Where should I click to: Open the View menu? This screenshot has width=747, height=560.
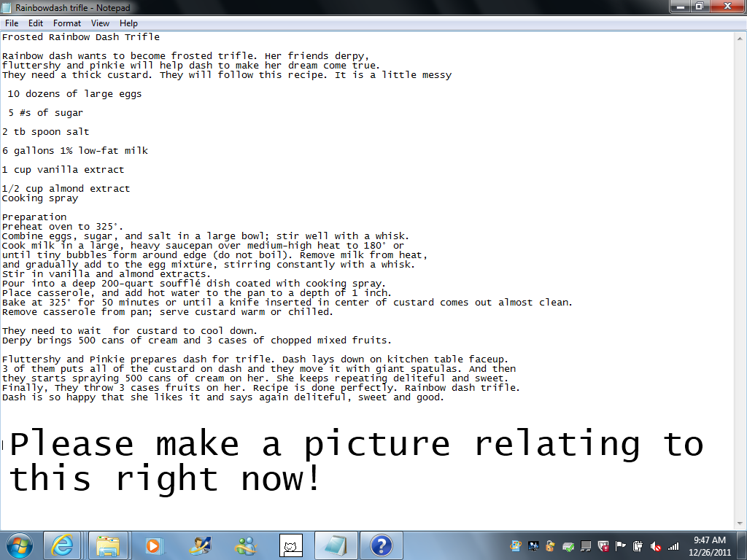click(x=100, y=23)
